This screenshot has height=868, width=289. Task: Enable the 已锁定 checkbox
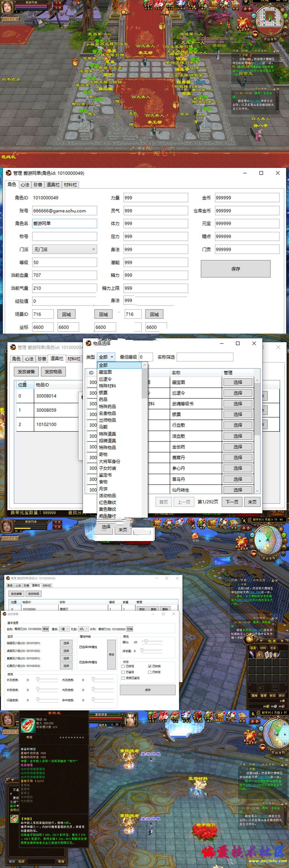[150, 672]
